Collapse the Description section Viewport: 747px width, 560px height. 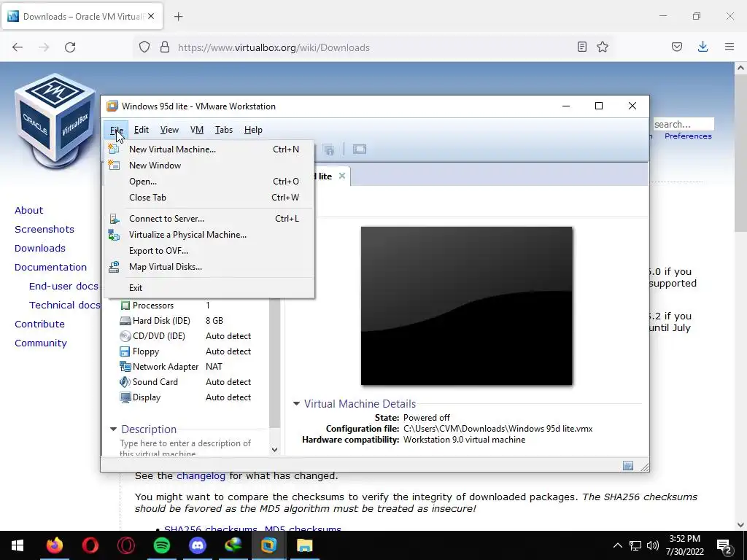[113, 429]
